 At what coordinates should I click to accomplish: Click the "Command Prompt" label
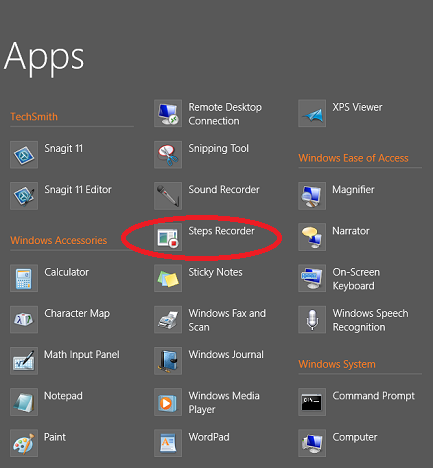tap(374, 396)
